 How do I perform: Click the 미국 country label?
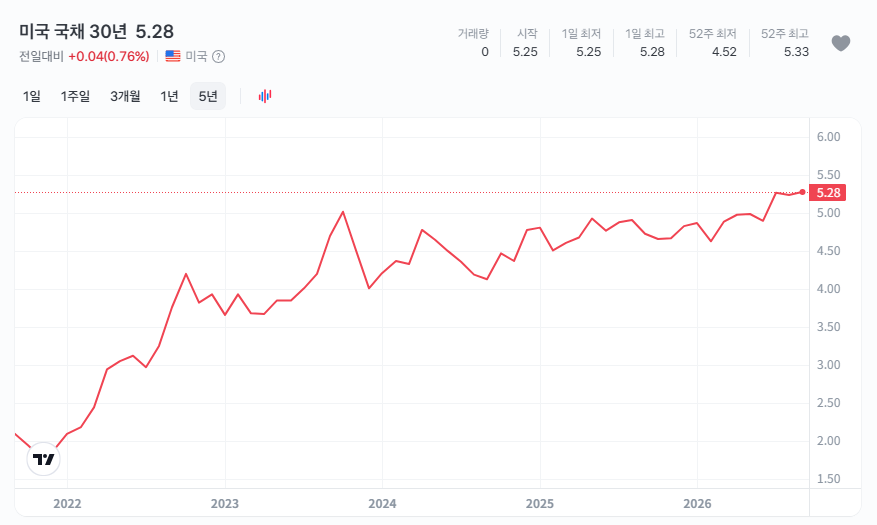[x=196, y=56]
